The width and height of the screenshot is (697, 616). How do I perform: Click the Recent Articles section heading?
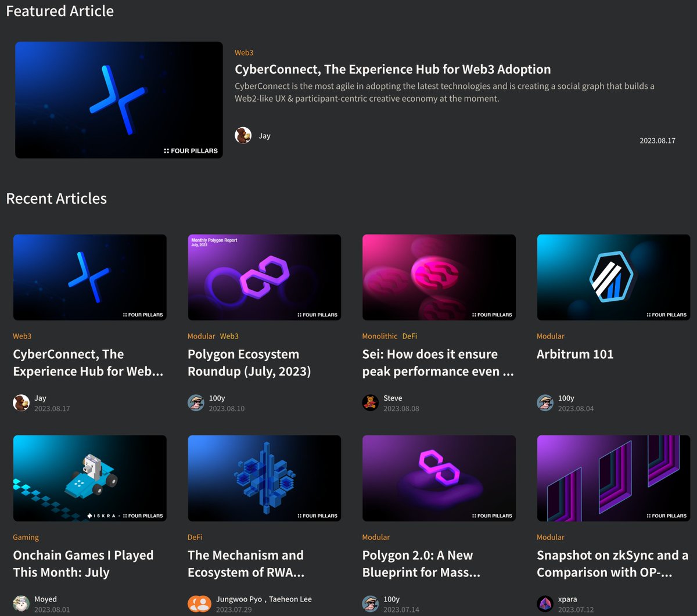click(56, 198)
